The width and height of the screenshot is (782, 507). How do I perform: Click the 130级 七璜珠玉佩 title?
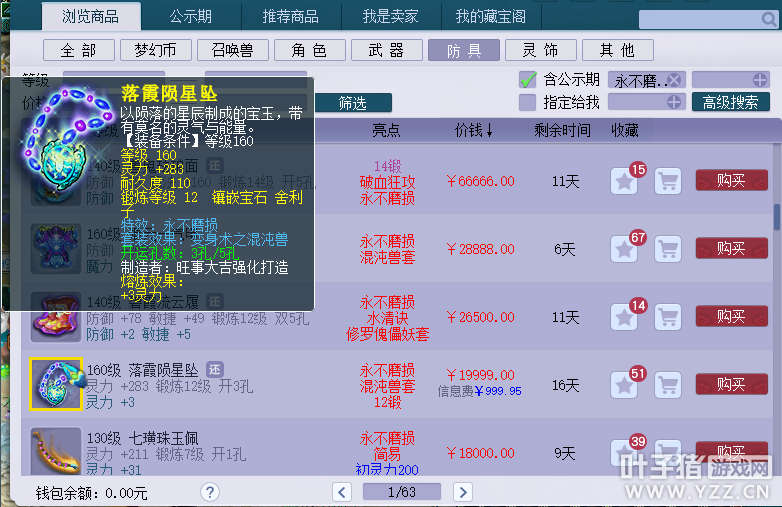pos(143,438)
